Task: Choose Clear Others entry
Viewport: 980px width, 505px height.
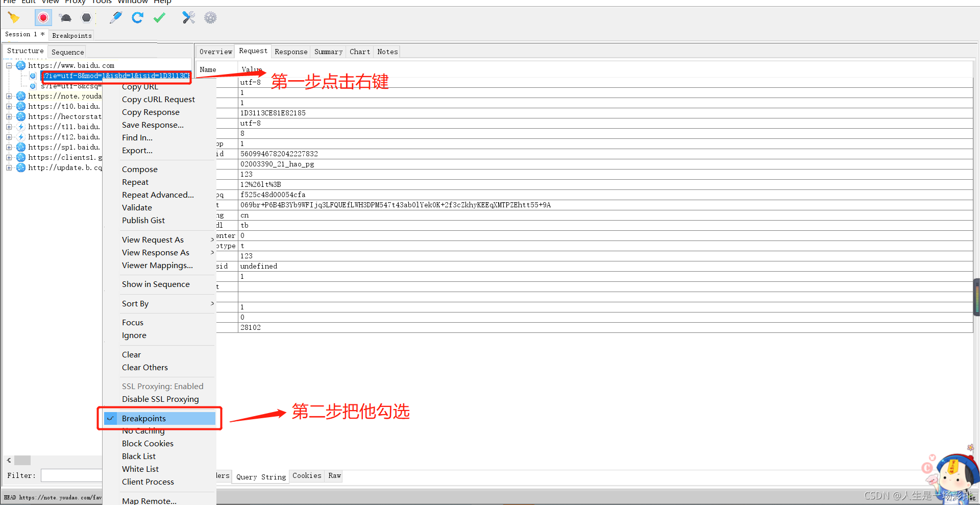Action: 145,367
